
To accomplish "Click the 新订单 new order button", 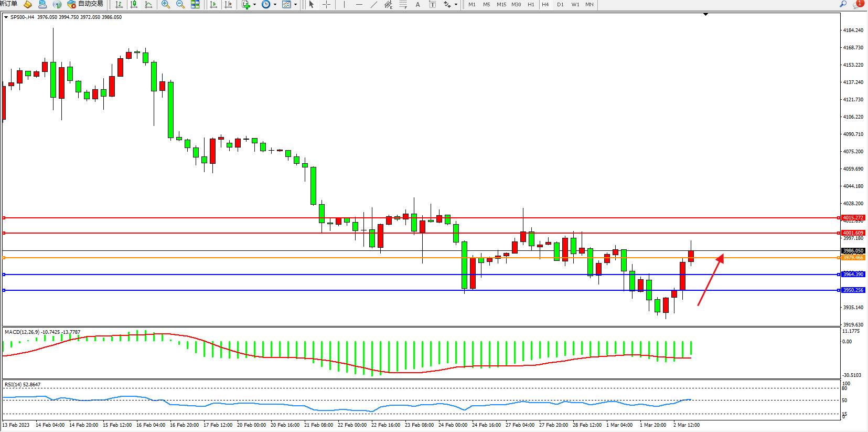I will (x=8, y=4).
